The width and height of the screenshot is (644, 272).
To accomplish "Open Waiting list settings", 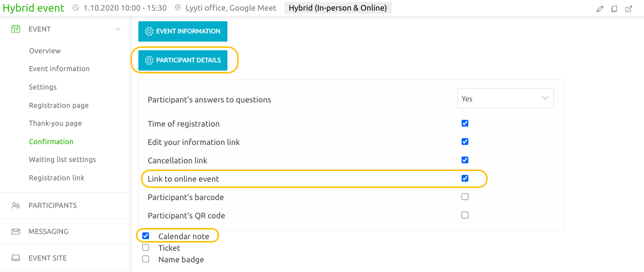I will [62, 159].
